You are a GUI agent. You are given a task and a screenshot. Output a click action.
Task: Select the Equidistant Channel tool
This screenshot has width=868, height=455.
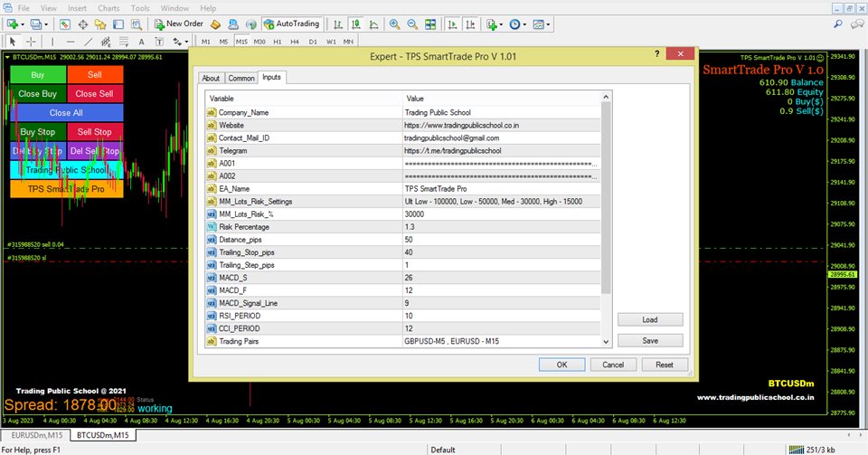coord(106,42)
